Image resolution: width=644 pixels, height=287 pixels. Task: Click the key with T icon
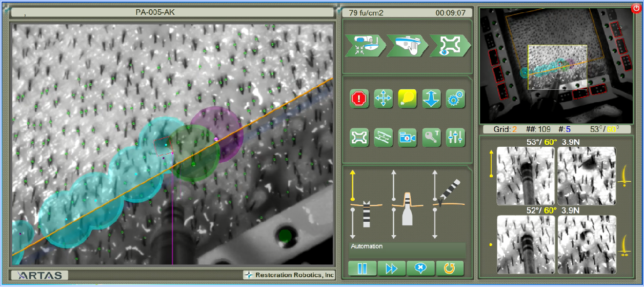tap(432, 138)
